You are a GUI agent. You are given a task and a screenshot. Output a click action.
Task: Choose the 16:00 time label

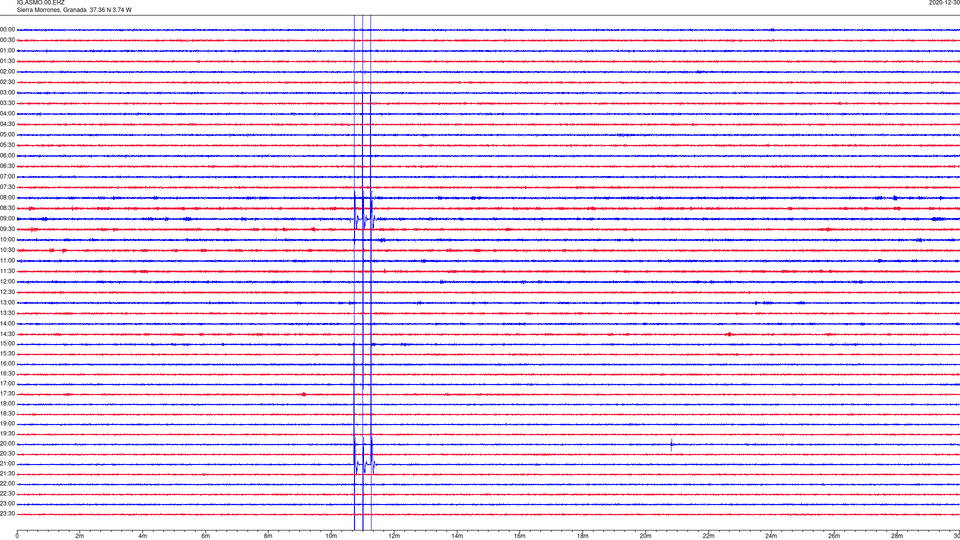pyautogui.click(x=7, y=364)
